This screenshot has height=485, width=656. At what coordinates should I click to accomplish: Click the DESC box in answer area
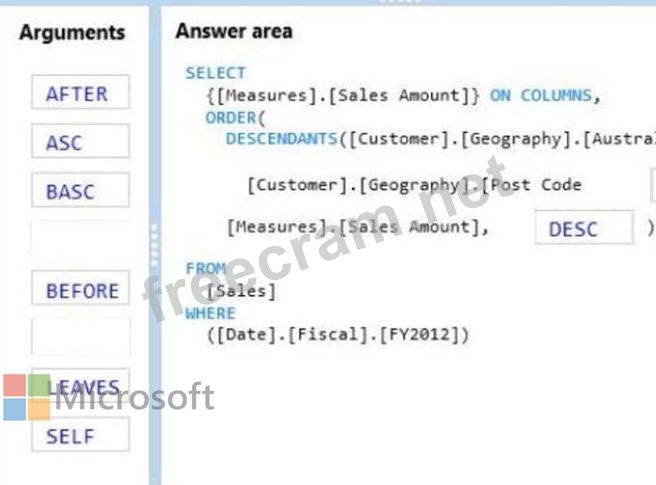583,229
